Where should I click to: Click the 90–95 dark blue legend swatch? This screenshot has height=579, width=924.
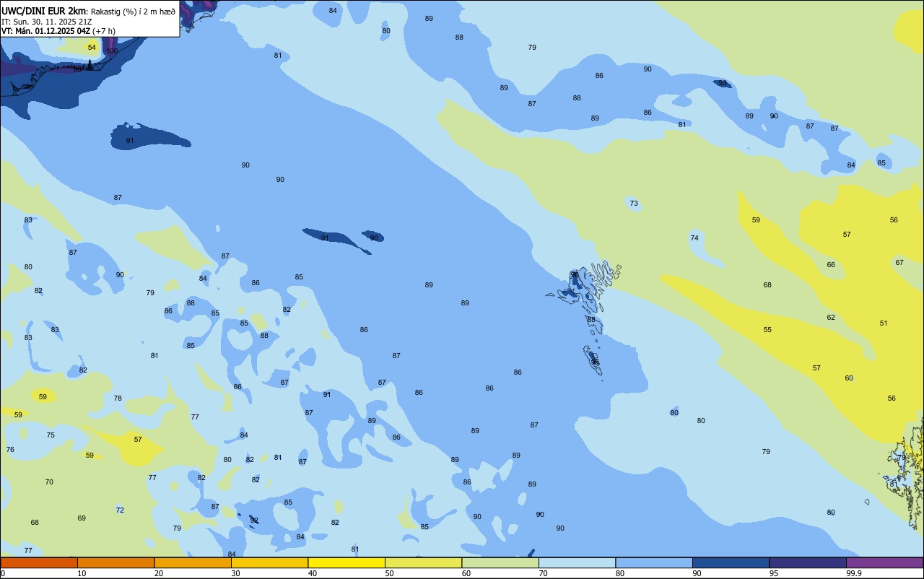(x=731, y=562)
